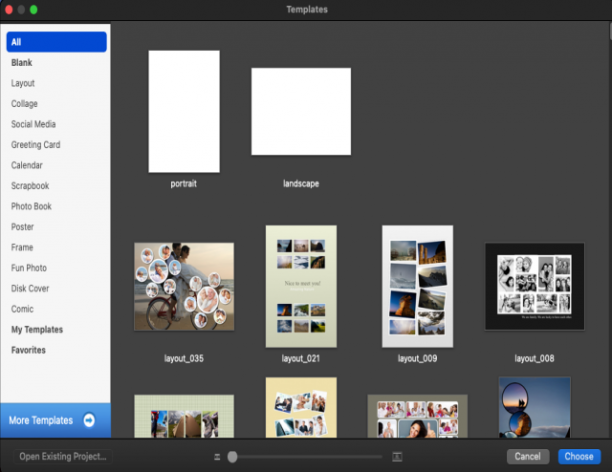Show the Favorites list
Screen dimensions: 612x472
(x=28, y=350)
